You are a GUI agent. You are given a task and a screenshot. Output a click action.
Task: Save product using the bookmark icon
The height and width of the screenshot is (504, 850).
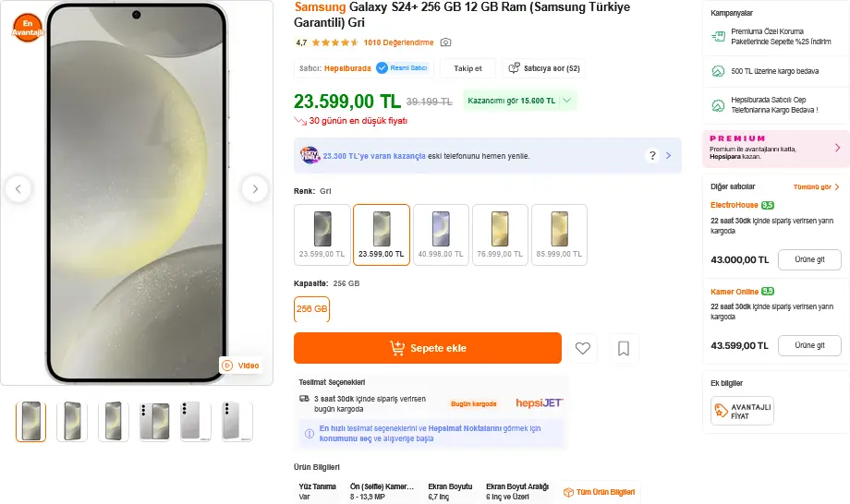[x=624, y=348]
